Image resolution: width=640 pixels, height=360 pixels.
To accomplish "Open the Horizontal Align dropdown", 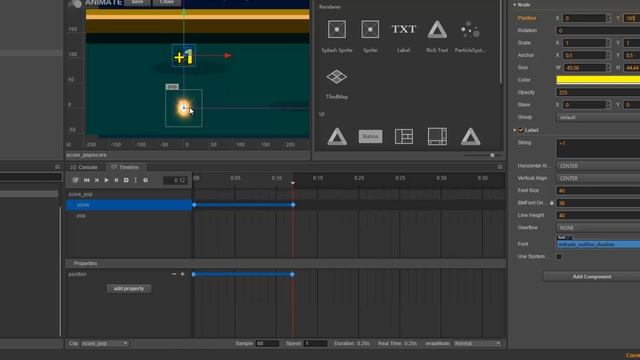I will tap(598, 166).
